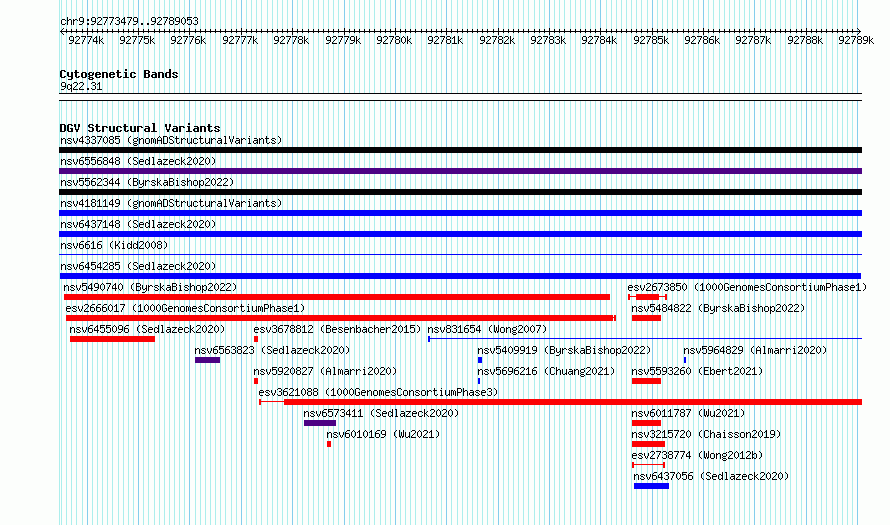Click the chr9:92773479..92789053 coordinates text

(129, 21)
